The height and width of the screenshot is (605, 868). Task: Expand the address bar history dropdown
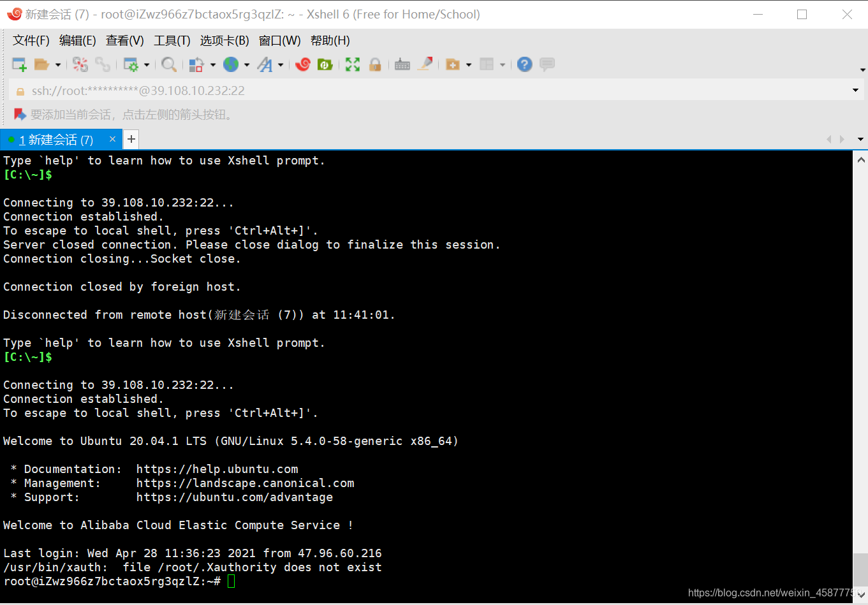(x=855, y=91)
